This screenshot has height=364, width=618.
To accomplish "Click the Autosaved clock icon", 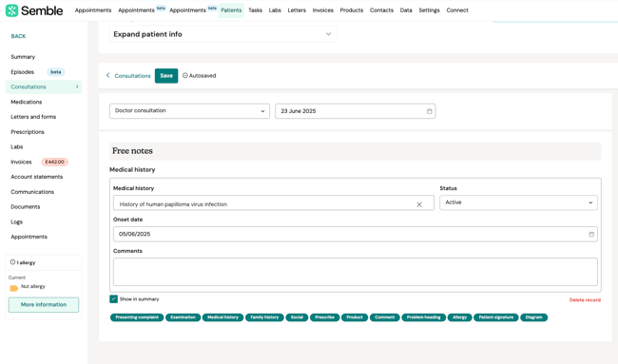I will (184, 75).
